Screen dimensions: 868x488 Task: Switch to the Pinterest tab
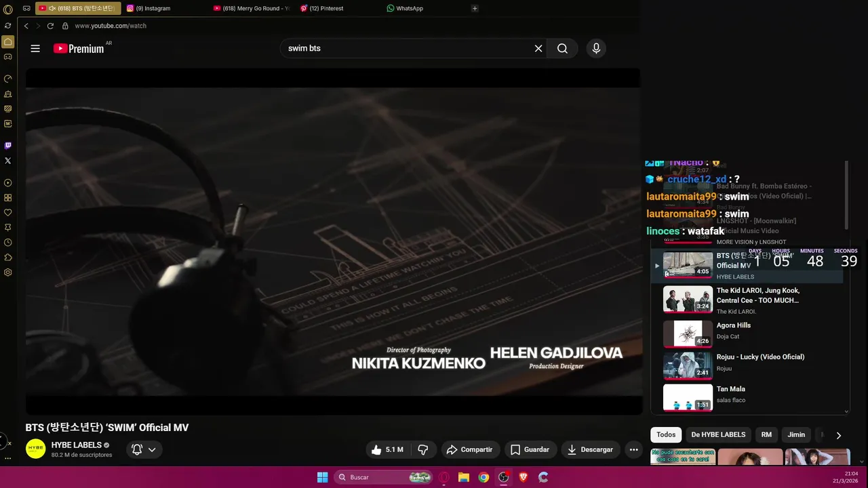338,8
